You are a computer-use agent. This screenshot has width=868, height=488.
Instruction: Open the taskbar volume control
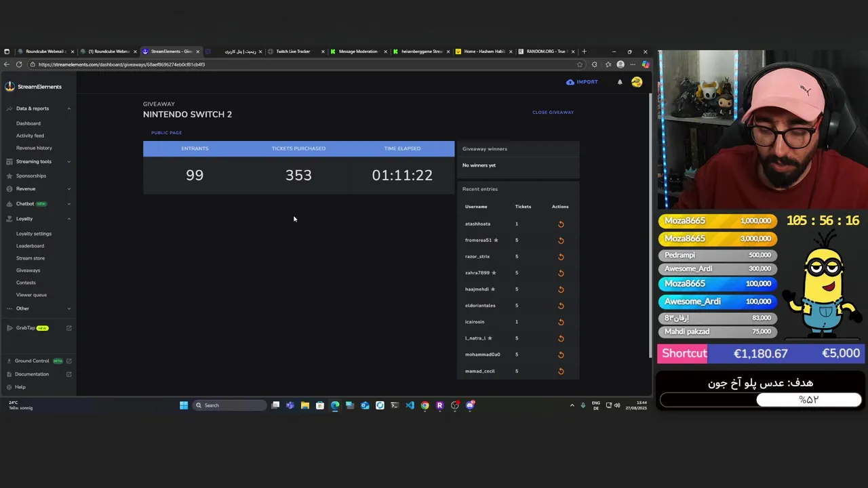617,405
